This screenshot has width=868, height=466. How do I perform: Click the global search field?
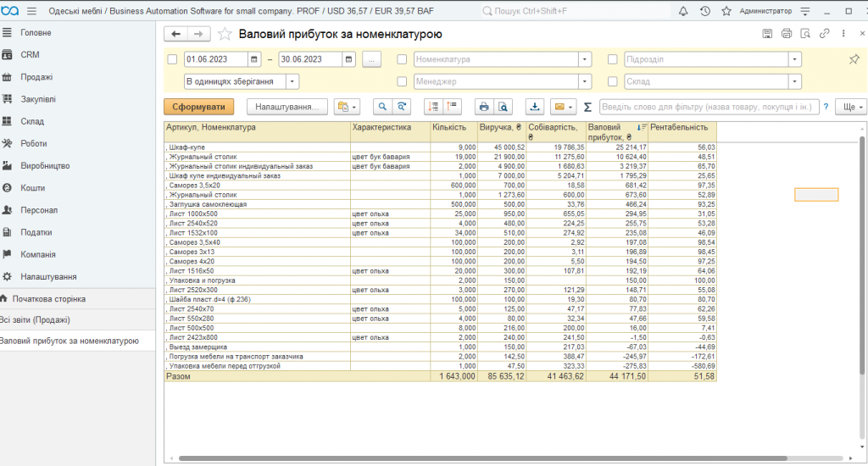[576, 11]
